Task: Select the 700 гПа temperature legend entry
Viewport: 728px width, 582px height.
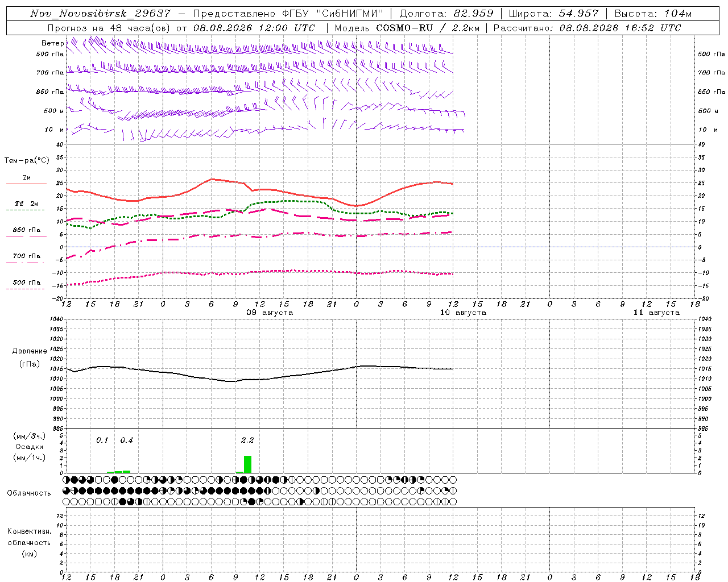Action: 26,256
